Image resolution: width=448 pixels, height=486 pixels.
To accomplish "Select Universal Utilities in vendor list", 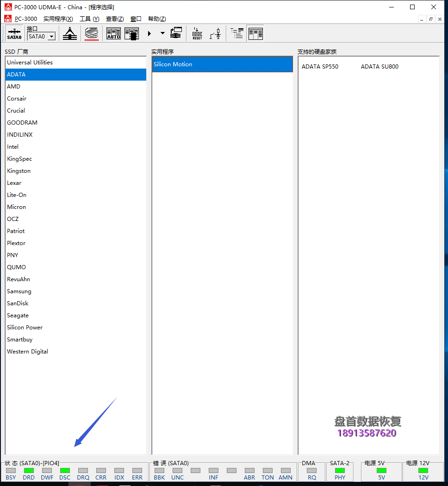I will pos(76,62).
